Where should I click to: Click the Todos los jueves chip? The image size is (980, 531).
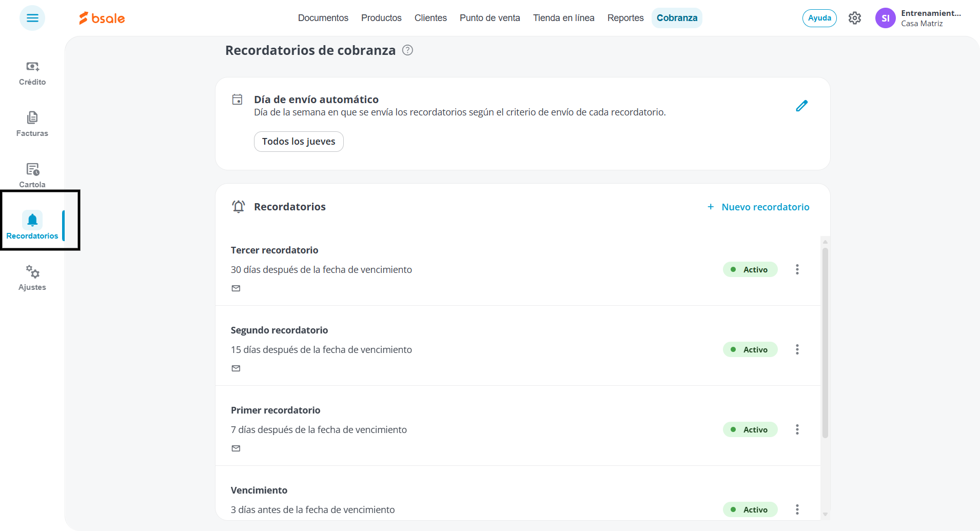click(299, 142)
